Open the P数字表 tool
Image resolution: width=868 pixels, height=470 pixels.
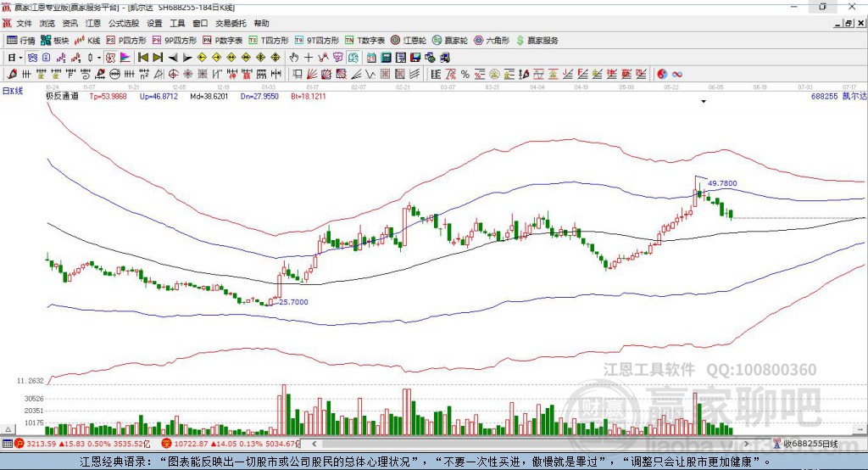[x=223, y=41]
